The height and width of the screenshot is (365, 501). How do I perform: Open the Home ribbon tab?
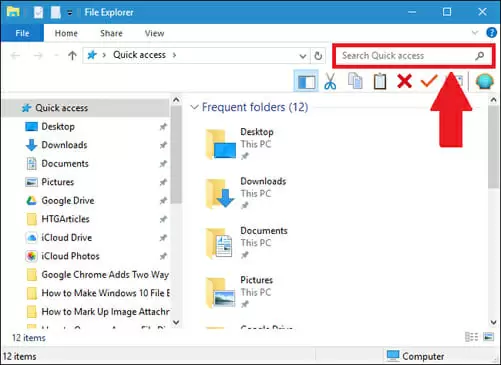(x=66, y=33)
